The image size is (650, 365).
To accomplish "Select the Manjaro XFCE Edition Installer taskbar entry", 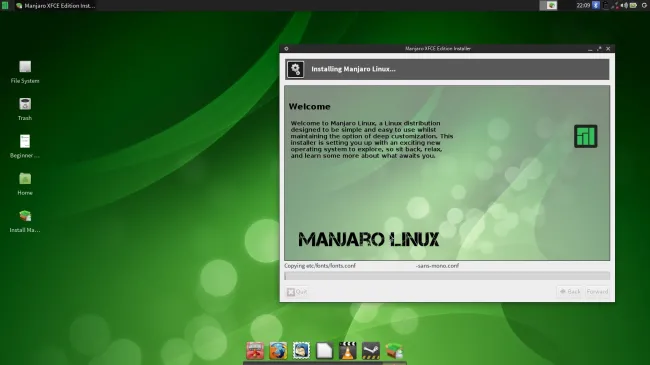I will coord(56,5).
